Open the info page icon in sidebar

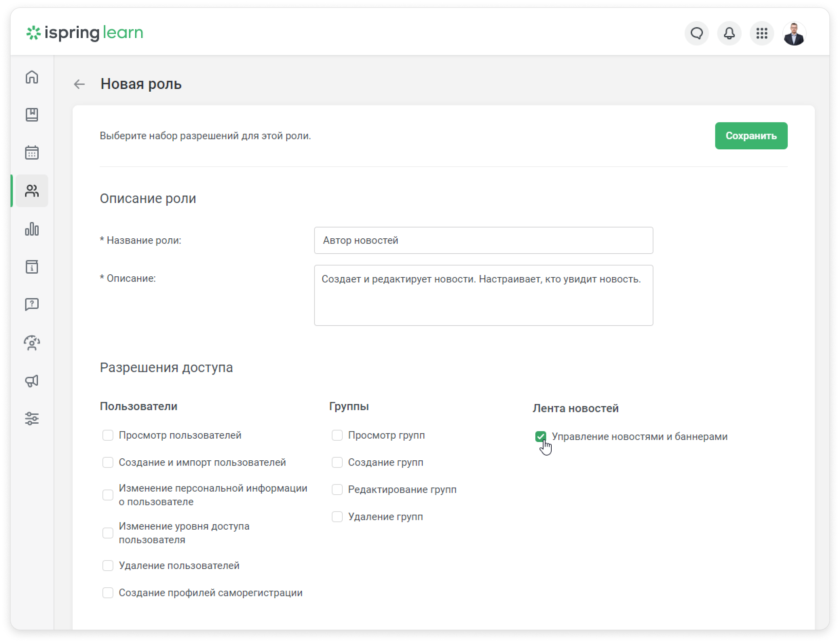(x=32, y=267)
